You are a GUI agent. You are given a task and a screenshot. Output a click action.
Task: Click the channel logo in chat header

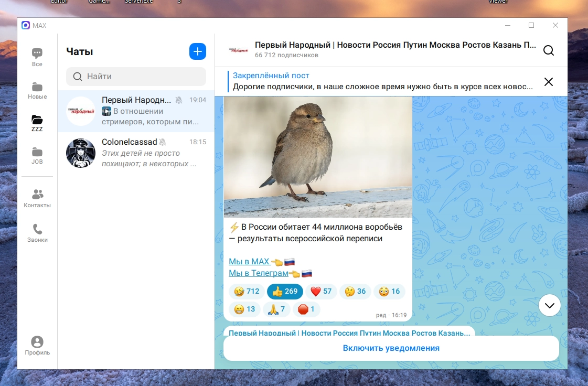tap(239, 50)
